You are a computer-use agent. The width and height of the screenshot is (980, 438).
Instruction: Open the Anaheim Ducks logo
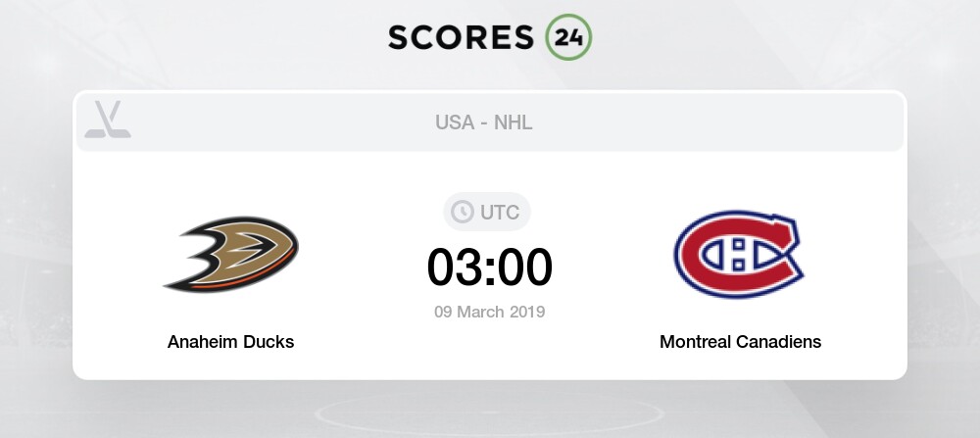click(230, 255)
